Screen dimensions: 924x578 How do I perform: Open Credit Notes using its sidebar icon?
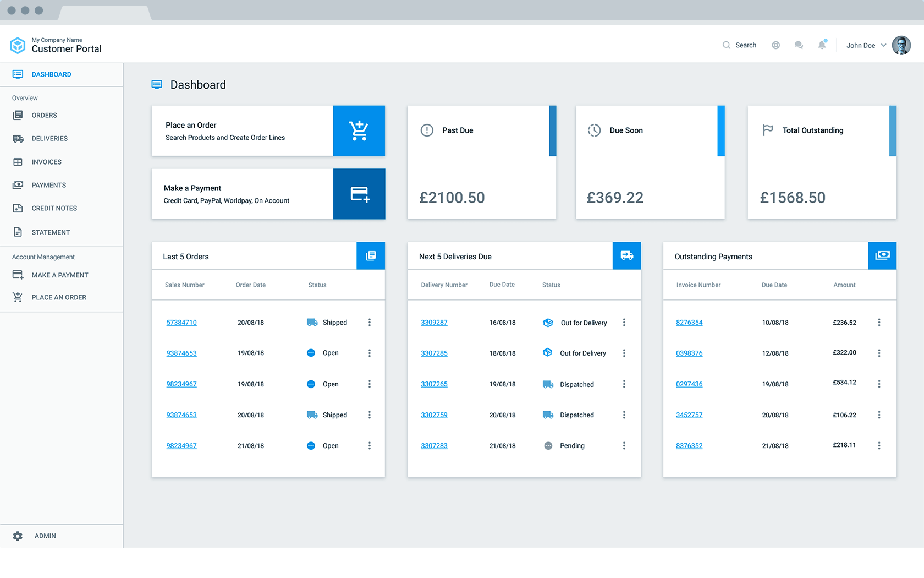(18, 208)
